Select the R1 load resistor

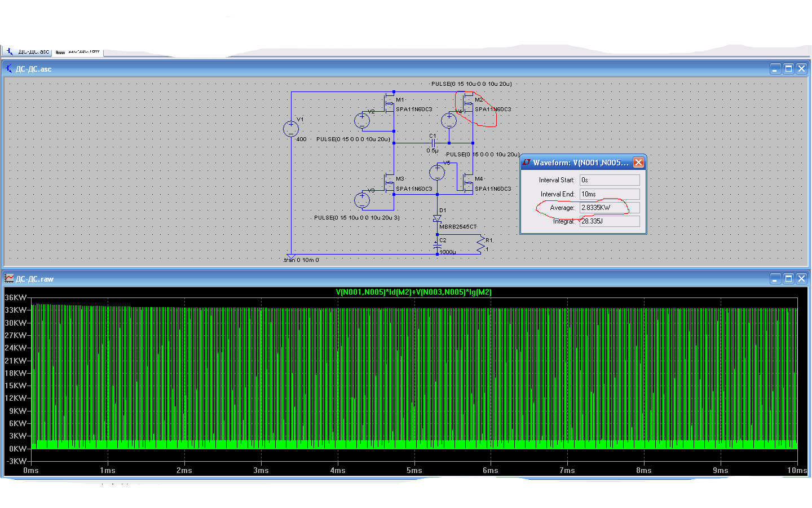481,244
